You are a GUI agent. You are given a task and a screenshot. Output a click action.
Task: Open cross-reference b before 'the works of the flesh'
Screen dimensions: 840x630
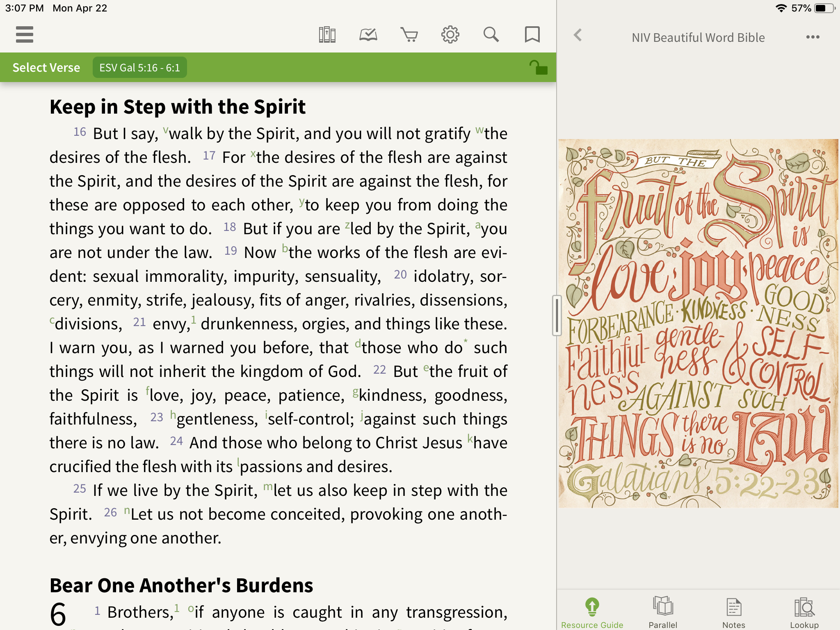(x=285, y=249)
